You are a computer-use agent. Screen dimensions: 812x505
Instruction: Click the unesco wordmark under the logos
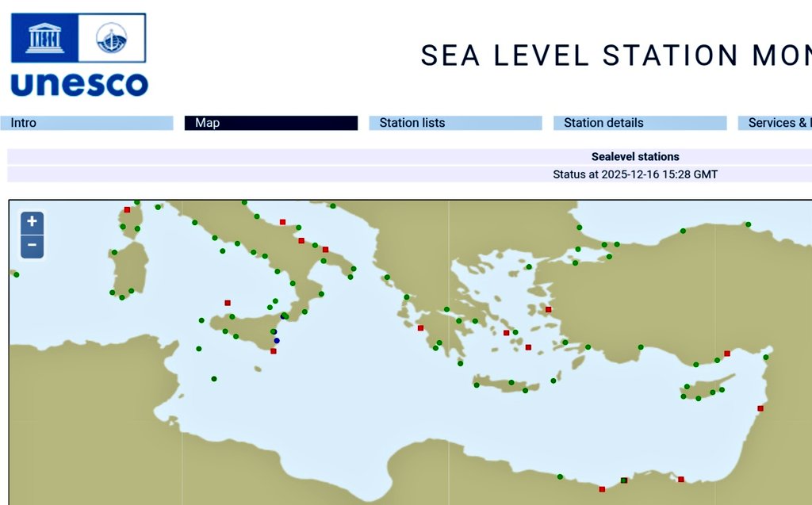pyautogui.click(x=79, y=84)
